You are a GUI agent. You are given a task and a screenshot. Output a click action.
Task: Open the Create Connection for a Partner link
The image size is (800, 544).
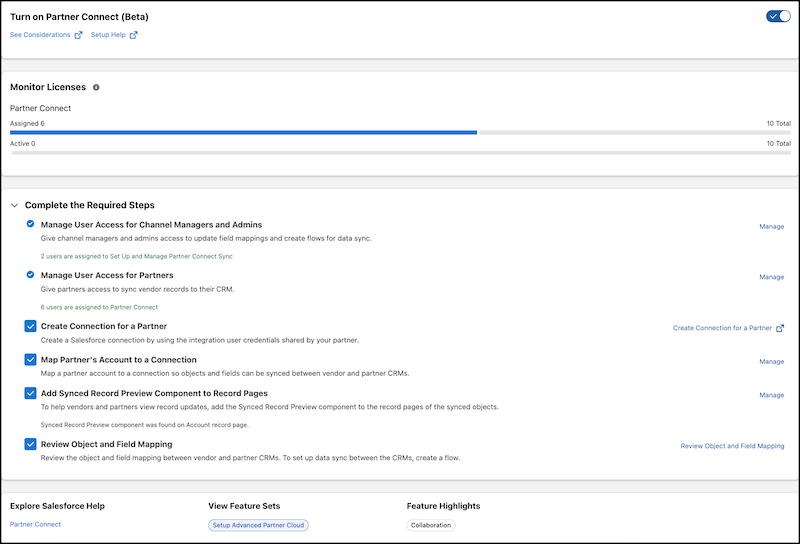[x=722, y=328]
